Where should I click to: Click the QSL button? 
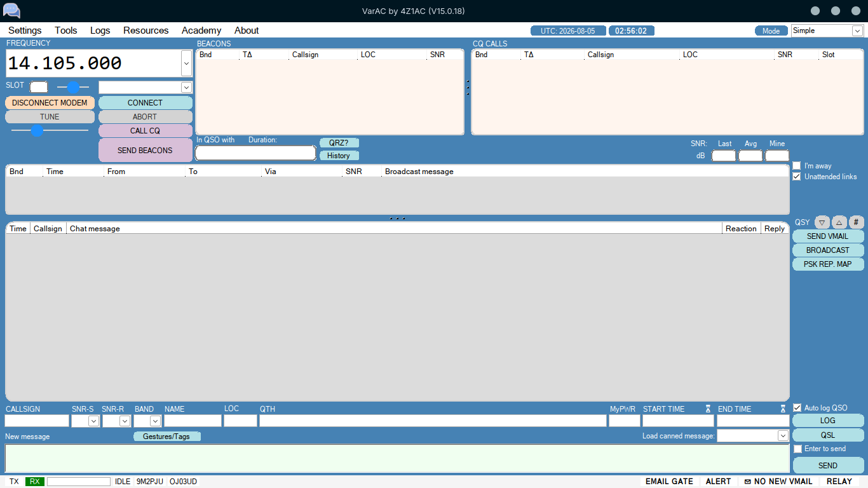(828, 435)
